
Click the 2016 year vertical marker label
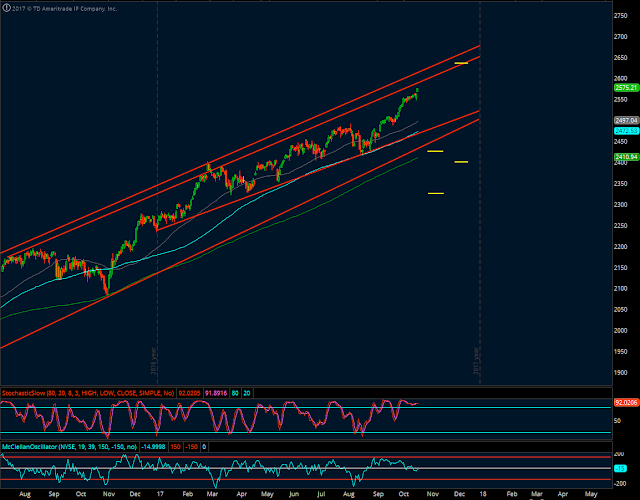[153, 361]
